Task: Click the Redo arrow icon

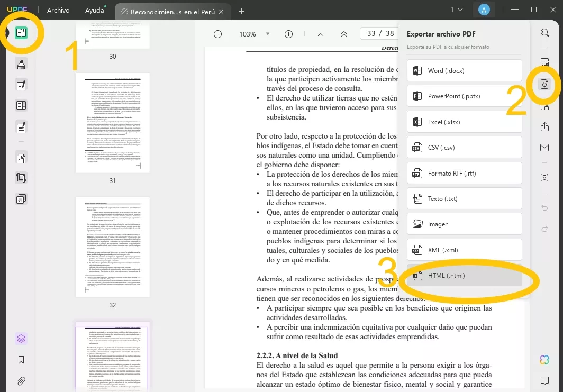Action: 544,229
